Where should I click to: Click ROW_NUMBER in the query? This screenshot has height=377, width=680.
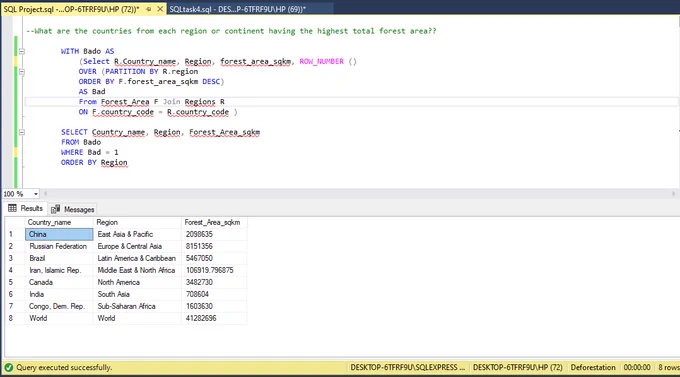tap(321, 62)
